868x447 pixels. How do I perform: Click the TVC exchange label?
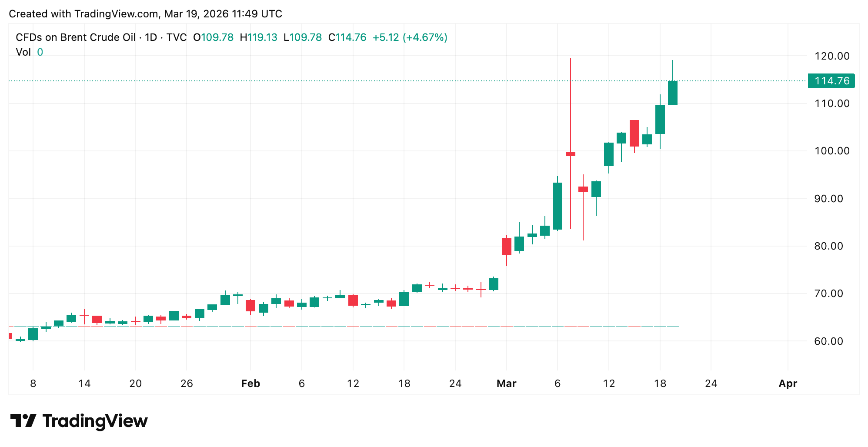coord(177,37)
